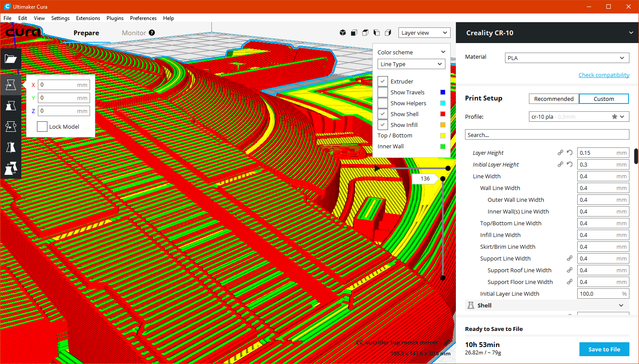Screen dimensions: 639x364
Task: Switch to right side camera view icon
Action: click(388, 33)
